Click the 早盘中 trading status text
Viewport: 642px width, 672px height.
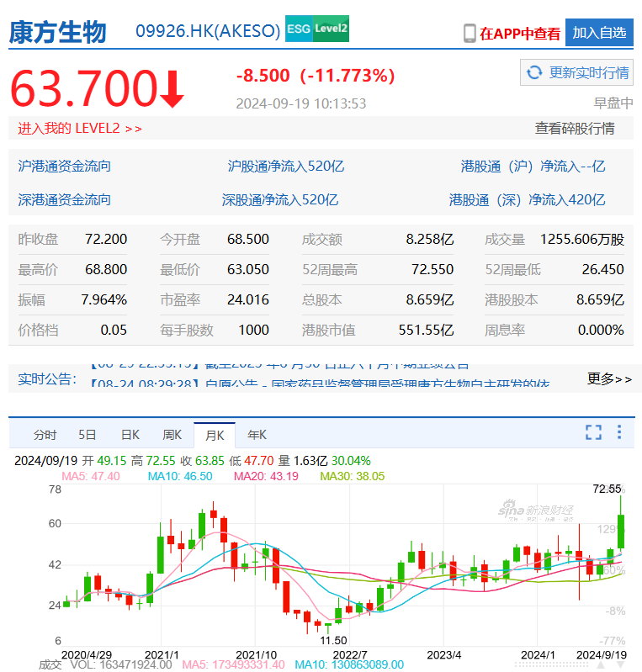[613, 103]
